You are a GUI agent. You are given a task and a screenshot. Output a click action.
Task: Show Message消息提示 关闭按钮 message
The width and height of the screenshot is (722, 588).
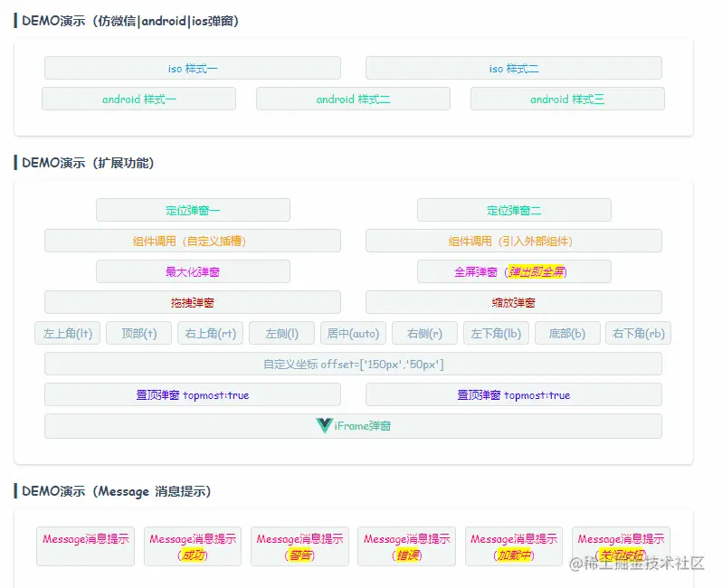tap(621, 546)
